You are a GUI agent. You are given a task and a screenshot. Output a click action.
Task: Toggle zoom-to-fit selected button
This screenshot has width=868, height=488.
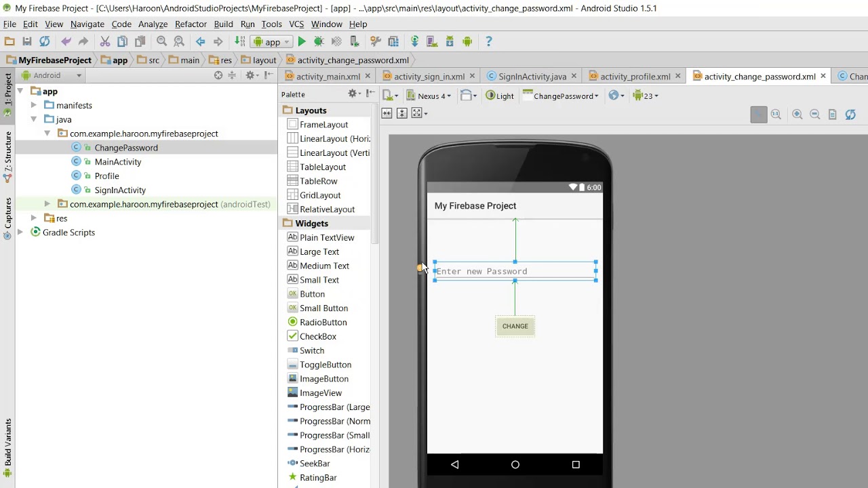(758, 115)
